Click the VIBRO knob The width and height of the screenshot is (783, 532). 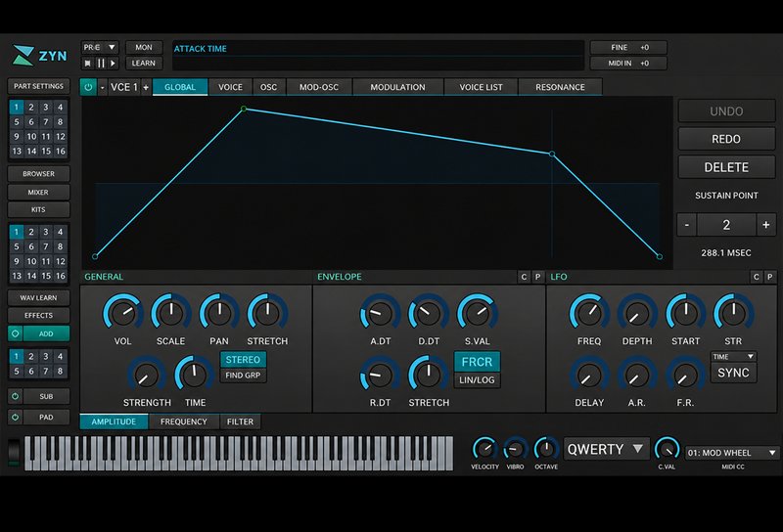coord(516,449)
